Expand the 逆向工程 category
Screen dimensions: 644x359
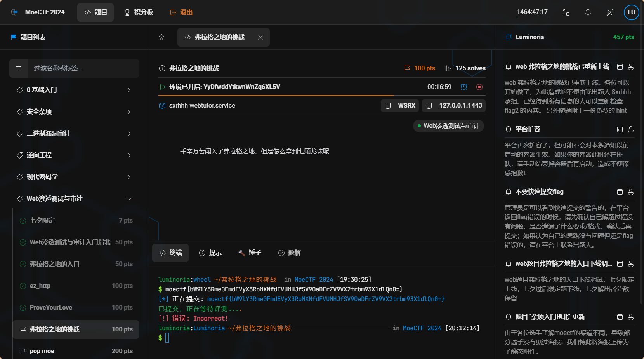[x=74, y=155]
